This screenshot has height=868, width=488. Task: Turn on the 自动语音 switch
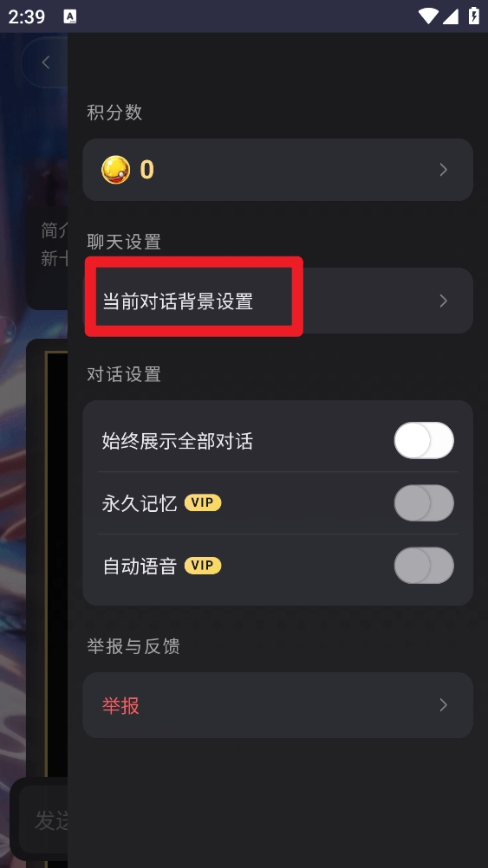(424, 565)
